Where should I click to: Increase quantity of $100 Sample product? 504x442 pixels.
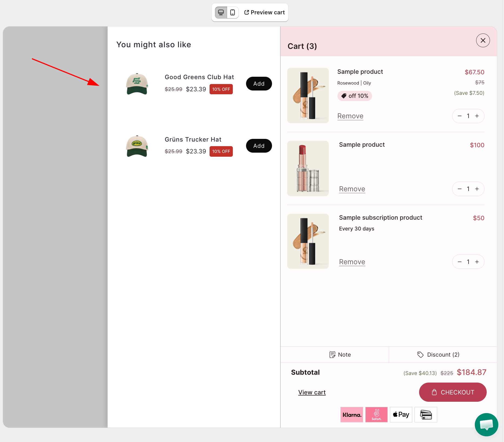pos(477,189)
